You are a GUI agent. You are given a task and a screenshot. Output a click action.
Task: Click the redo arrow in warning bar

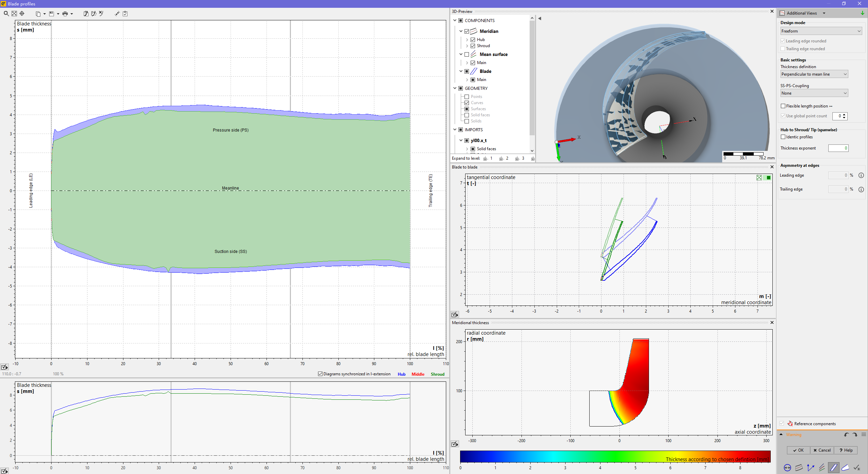[x=855, y=435]
